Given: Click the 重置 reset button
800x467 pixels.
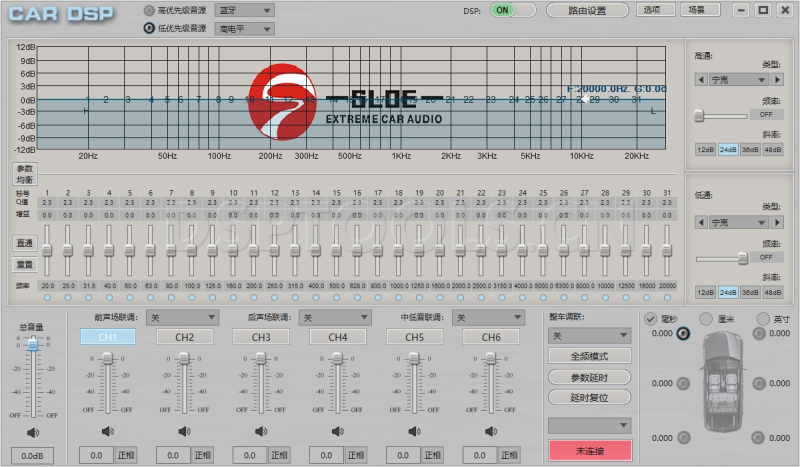Looking at the screenshot, I should 24,264.
